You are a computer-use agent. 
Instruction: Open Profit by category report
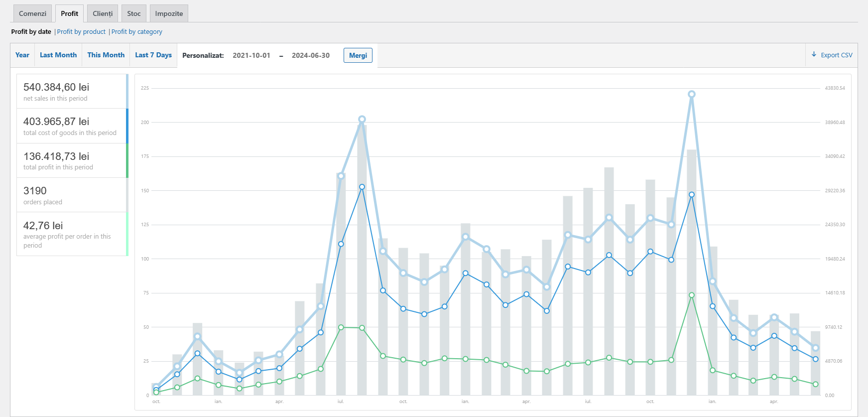tap(137, 31)
